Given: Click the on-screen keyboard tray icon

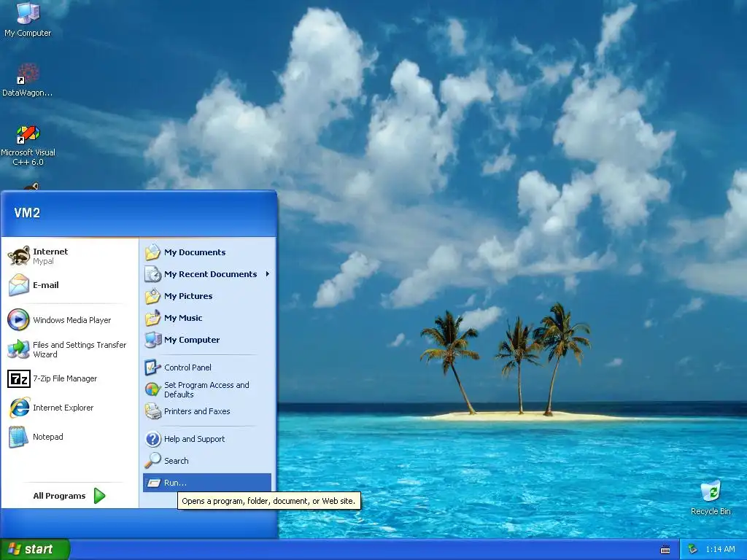Looking at the screenshot, I should [x=665, y=550].
